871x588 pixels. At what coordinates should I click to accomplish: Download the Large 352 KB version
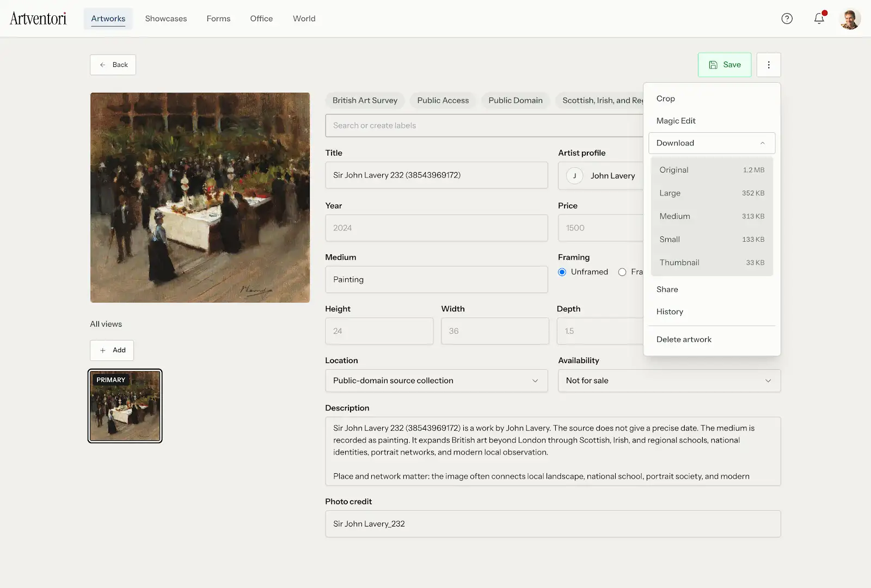pos(712,193)
